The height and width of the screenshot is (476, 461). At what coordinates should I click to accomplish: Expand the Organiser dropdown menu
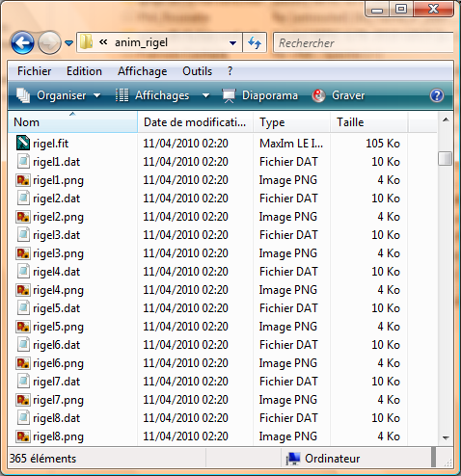click(x=59, y=95)
